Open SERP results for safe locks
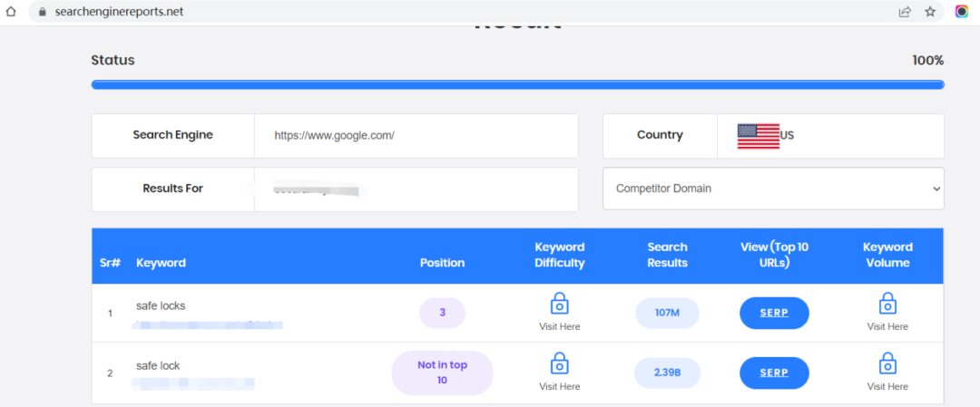Image resolution: width=980 pixels, height=407 pixels. point(773,314)
